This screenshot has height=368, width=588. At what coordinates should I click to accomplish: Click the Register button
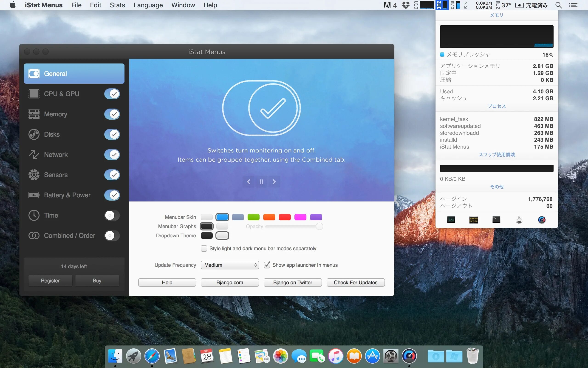point(50,281)
